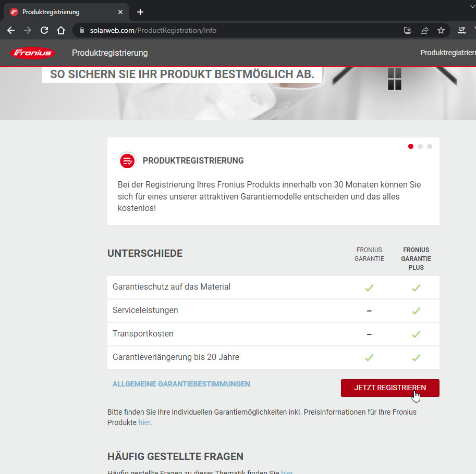The height and width of the screenshot is (474, 476).
Task: Select the first red carousel dot
Action: click(411, 146)
